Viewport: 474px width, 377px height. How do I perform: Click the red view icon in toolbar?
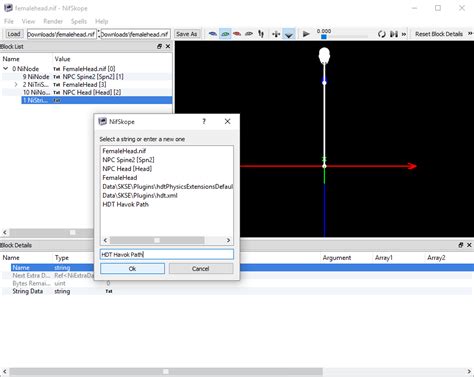tap(237, 34)
